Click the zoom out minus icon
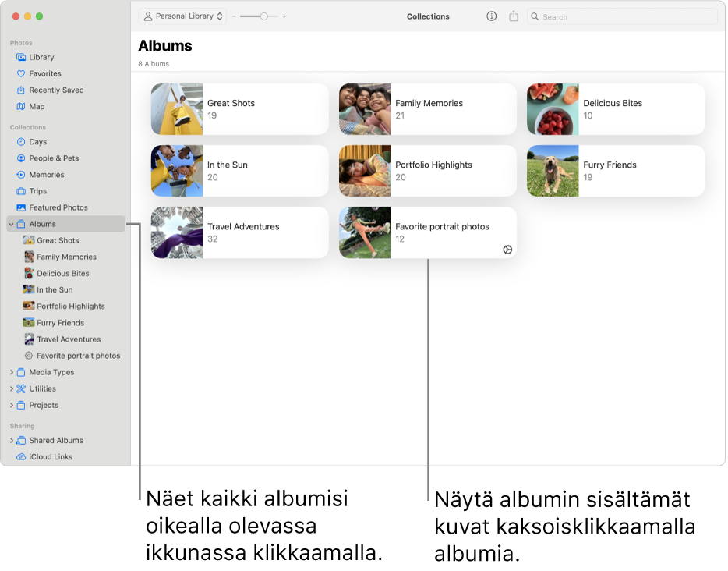 coord(234,16)
